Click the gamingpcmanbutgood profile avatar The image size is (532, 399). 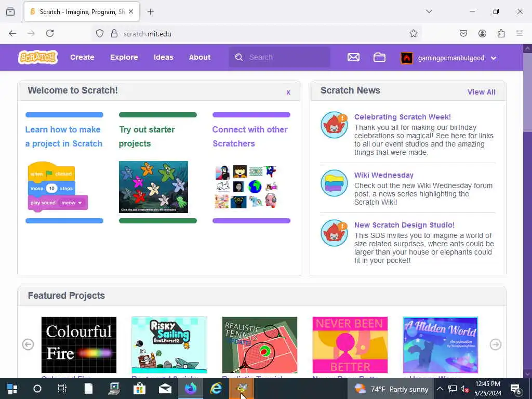407,58
